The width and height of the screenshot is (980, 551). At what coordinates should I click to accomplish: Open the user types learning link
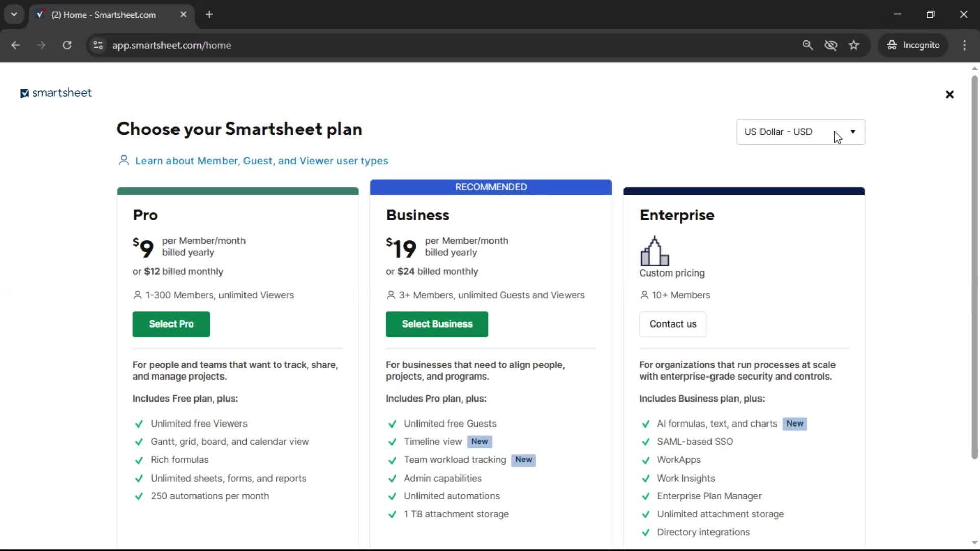click(261, 161)
